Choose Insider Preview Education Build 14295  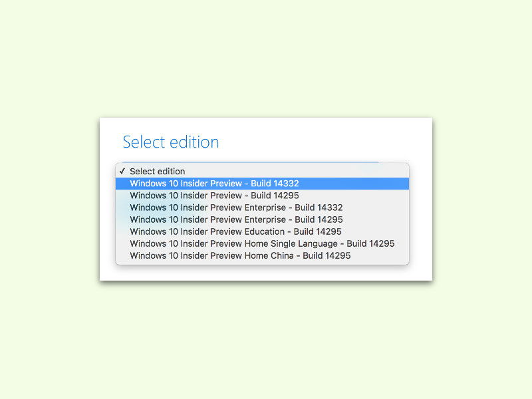(262, 231)
